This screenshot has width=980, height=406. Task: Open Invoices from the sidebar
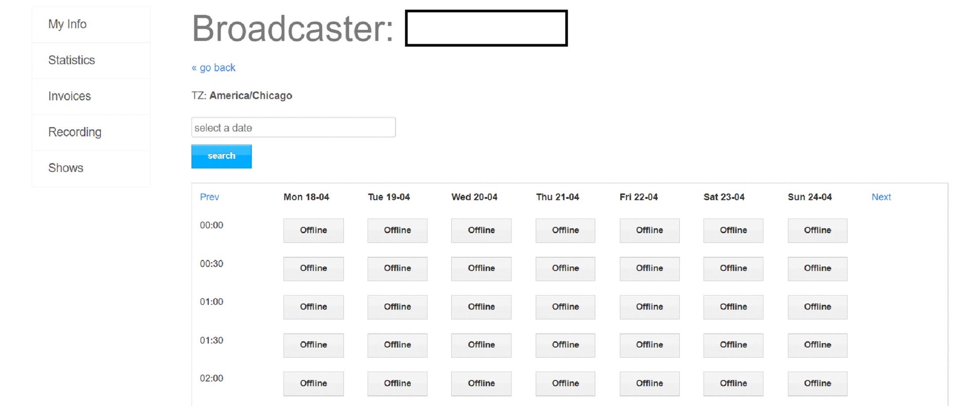pos(70,96)
